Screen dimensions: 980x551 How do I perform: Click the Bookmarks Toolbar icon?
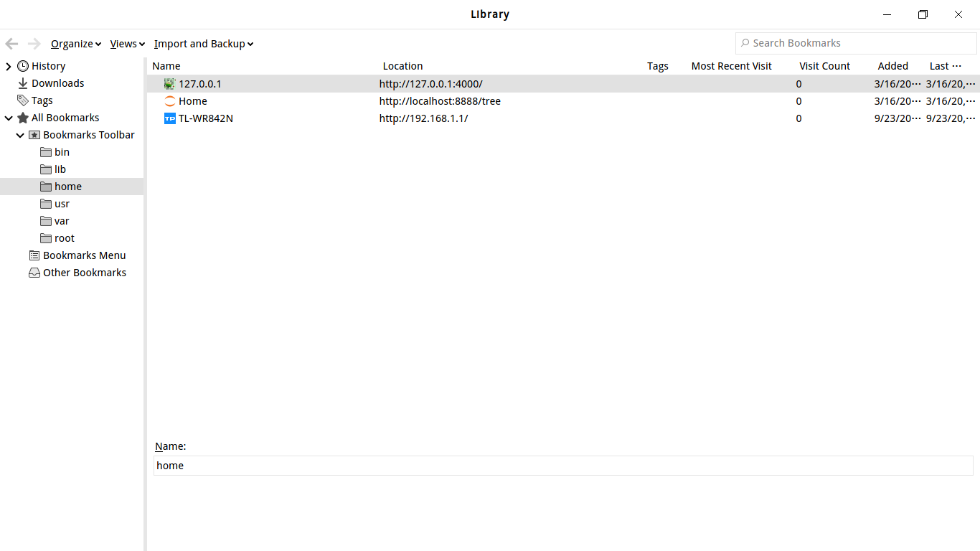coord(34,134)
